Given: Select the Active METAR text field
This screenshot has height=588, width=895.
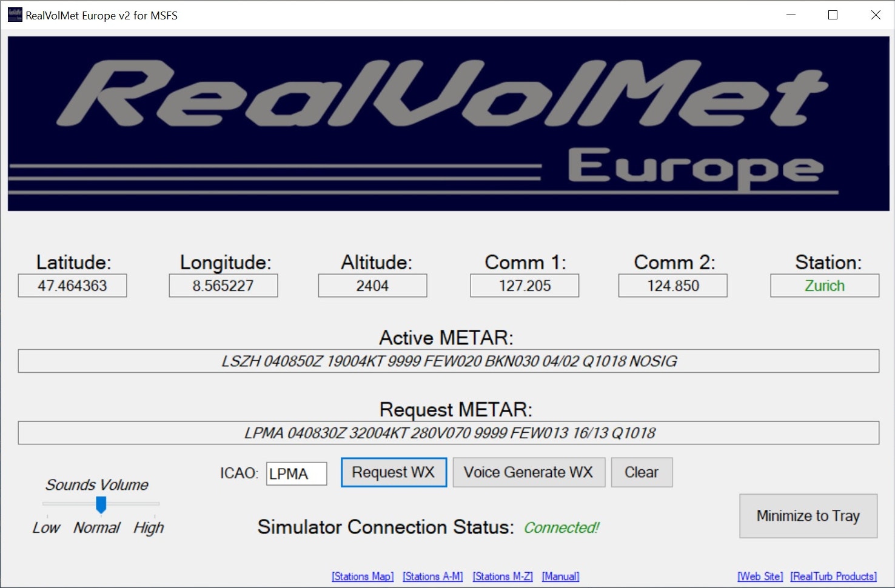Looking at the screenshot, I should point(449,361).
